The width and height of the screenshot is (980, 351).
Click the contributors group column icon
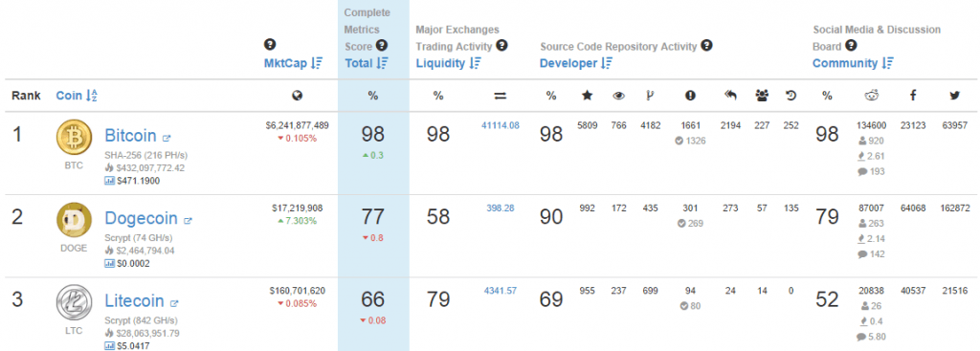761,96
